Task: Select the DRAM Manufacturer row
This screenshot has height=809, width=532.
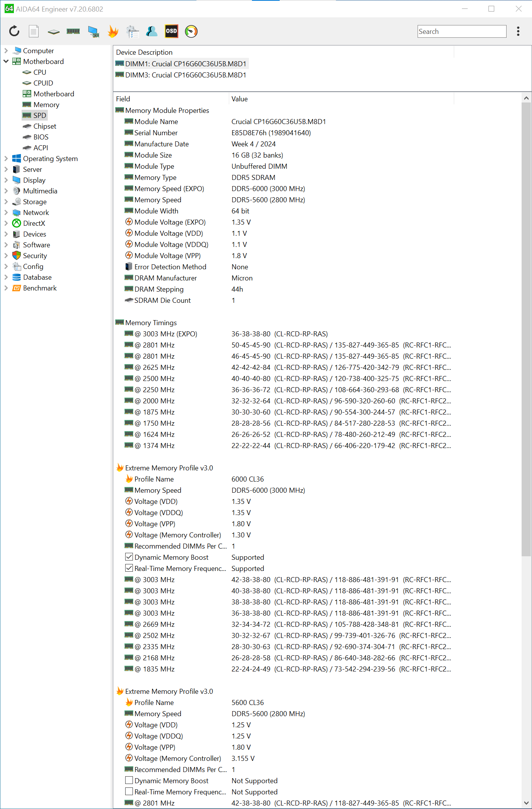Action: tap(284, 278)
